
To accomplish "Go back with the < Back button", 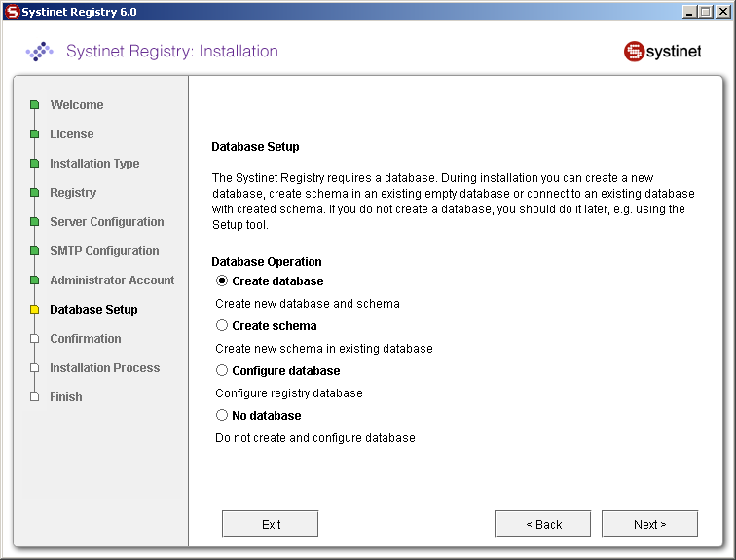I will pyautogui.click(x=542, y=524).
